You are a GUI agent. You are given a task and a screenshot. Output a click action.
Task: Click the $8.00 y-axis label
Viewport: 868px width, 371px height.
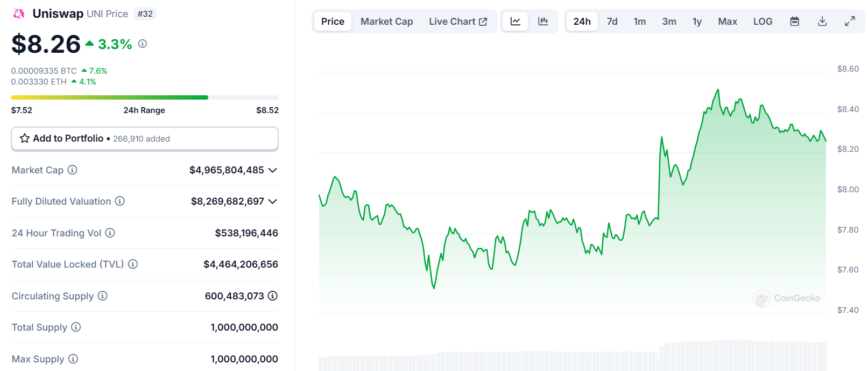[x=848, y=190]
